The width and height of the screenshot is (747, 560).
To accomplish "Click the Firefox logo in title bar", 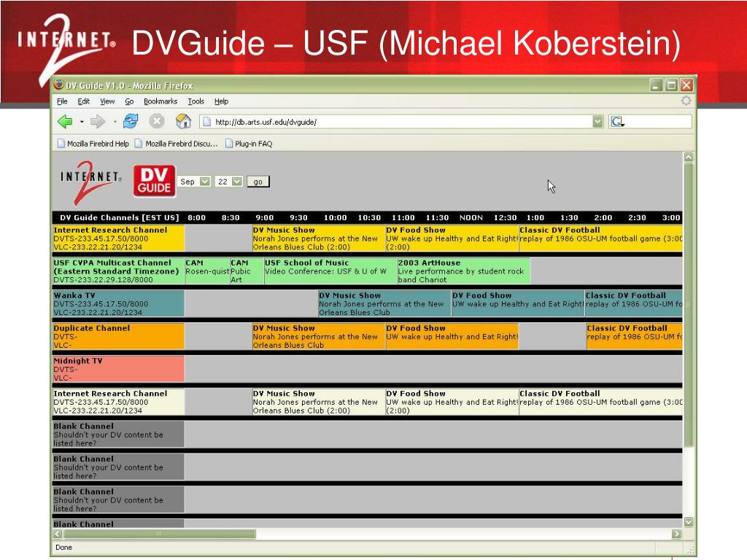I will 58,85.
